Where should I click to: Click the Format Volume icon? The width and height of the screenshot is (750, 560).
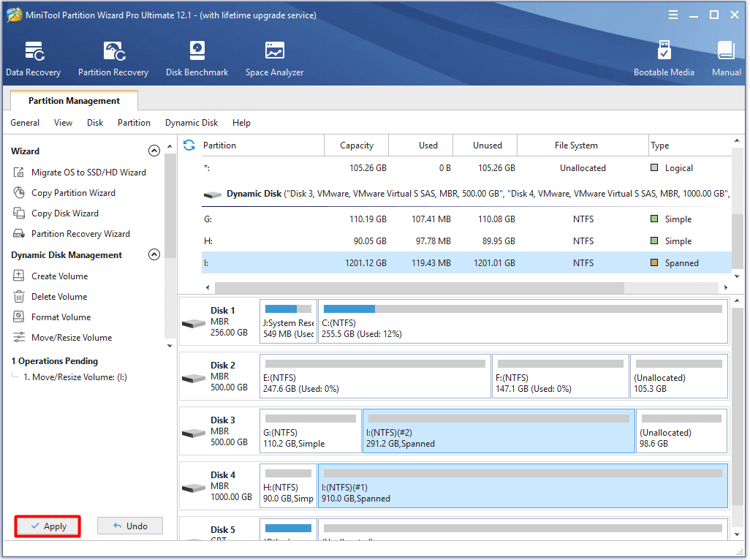(19, 317)
